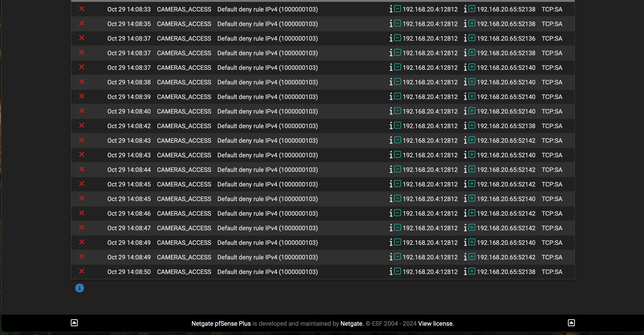The image size is (644, 335).
Task: Click Netgate pfSense Plus footer link
Action: (221, 324)
